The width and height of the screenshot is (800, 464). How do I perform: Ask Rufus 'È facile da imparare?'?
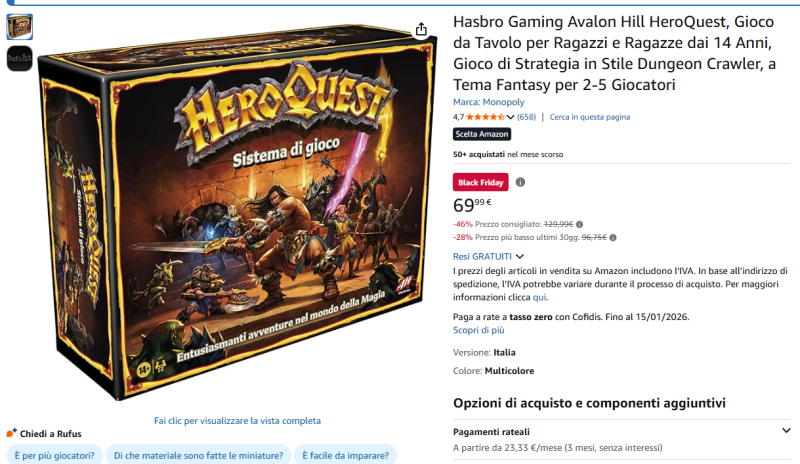click(x=345, y=455)
